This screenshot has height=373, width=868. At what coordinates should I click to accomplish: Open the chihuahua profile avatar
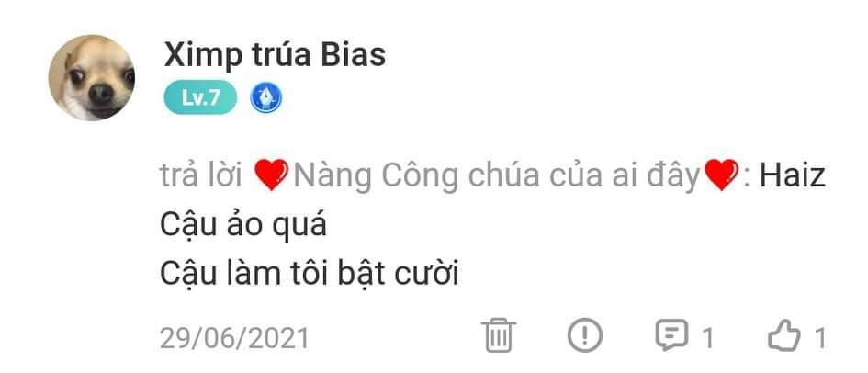(x=92, y=77)
